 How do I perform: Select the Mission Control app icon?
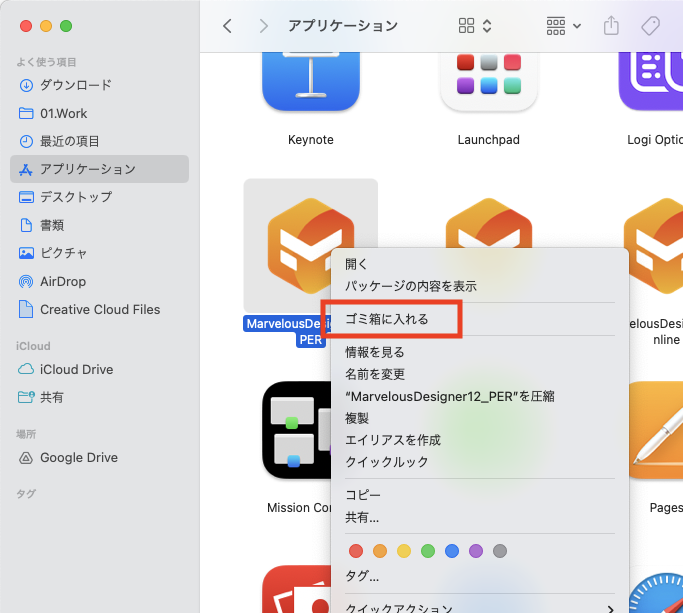point(297,430)
